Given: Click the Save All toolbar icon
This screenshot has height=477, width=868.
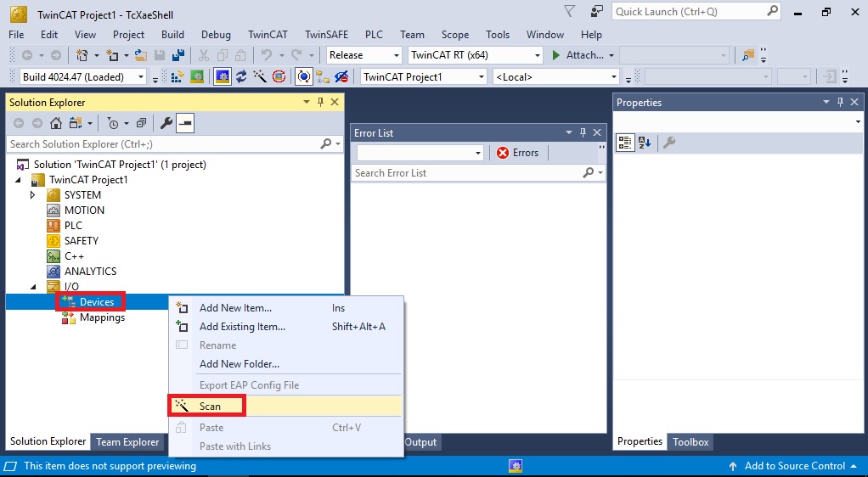Looking at the screenshot, I should [178, 55].
